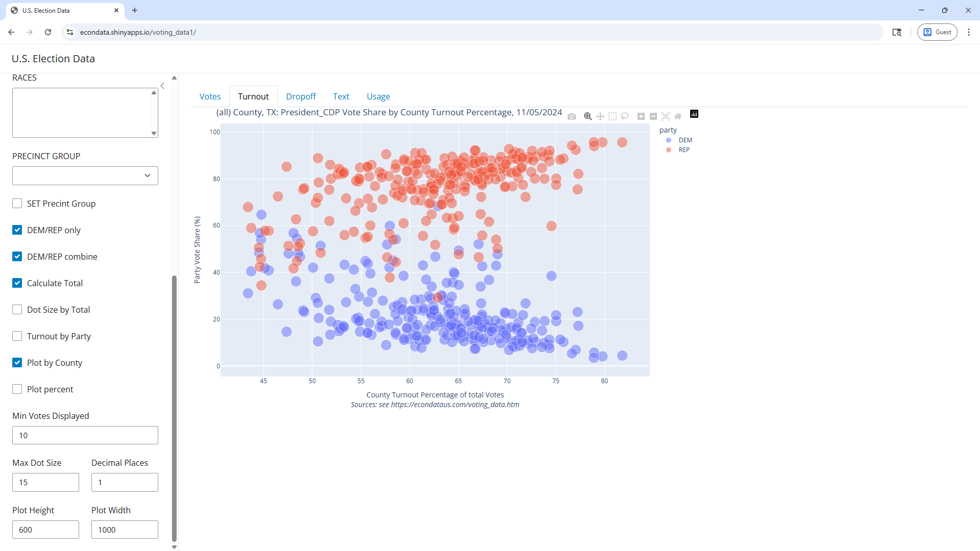980x551 pixels.
Task: Toggle the REP legend entry
Action: (x=683, y=150)
